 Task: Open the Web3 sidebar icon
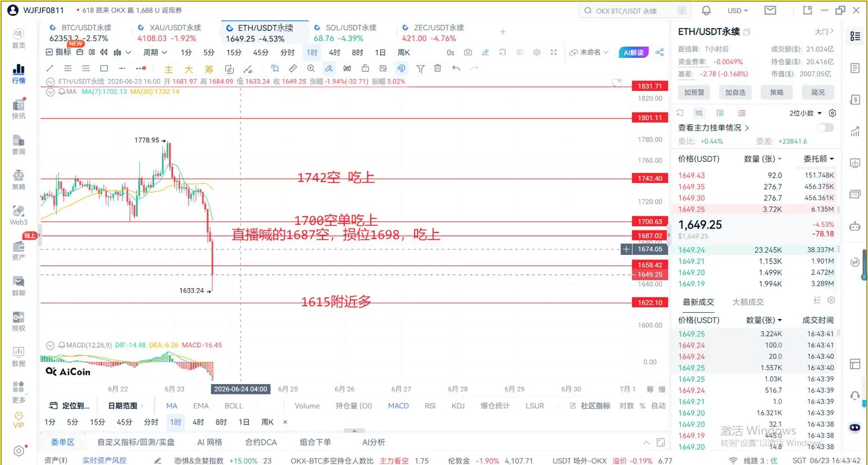point(19,215)
